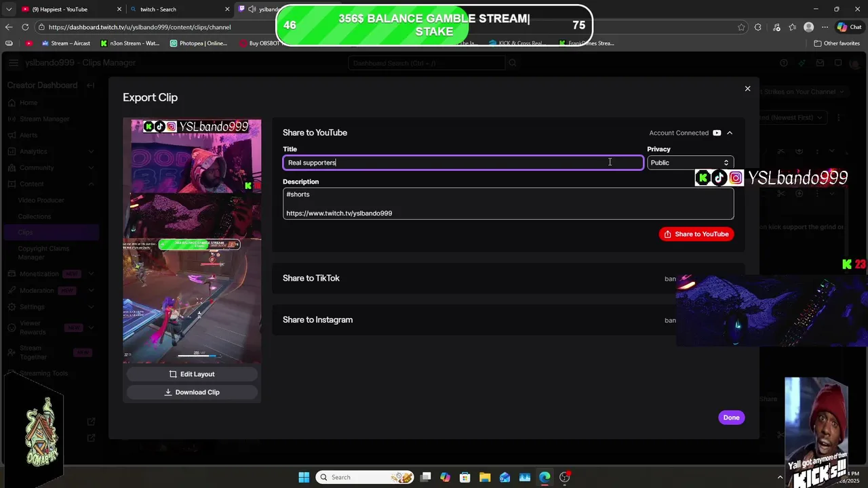
Task: Open the KICK & Cross Real bookmark
Action: (x=516, y=43)
